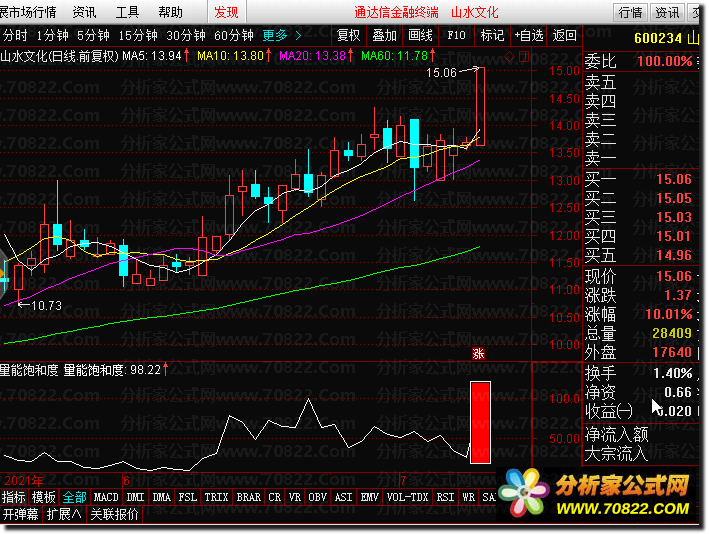This screenshot has height=534, width=709.
Task: Switch indicator to WR
Action: tap(468, 497)
